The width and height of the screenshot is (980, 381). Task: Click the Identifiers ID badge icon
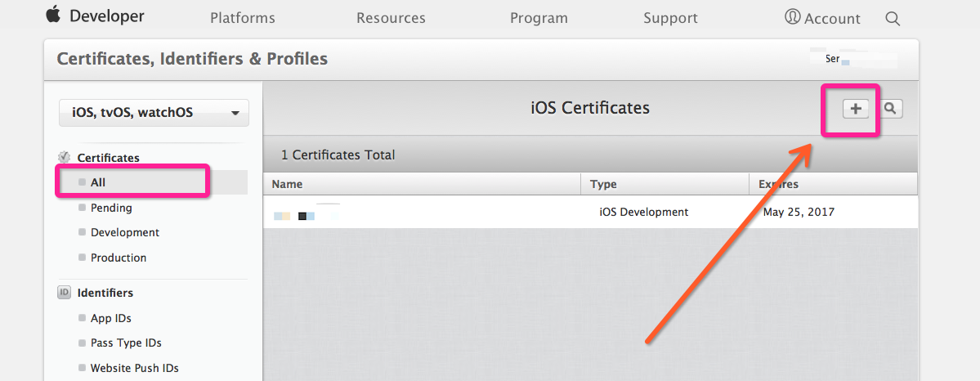pyautogui.click(x=64, y=292)
